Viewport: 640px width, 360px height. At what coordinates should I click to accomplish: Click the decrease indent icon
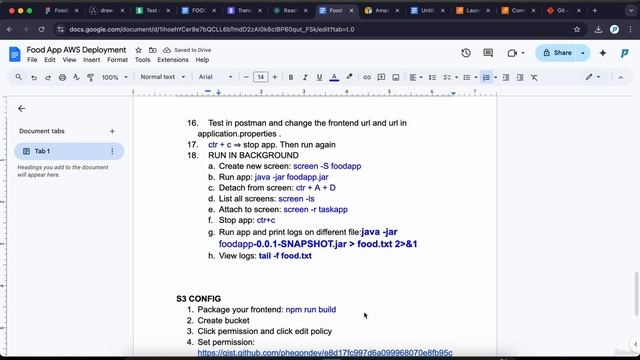click(506, 77)
